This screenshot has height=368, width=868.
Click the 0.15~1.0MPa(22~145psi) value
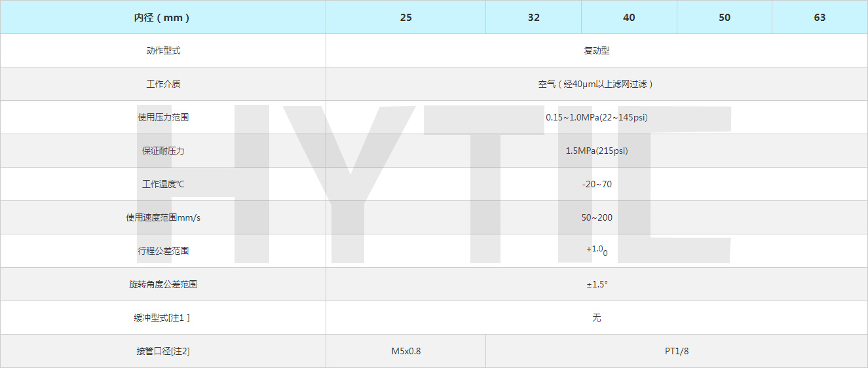coord(597,117)
